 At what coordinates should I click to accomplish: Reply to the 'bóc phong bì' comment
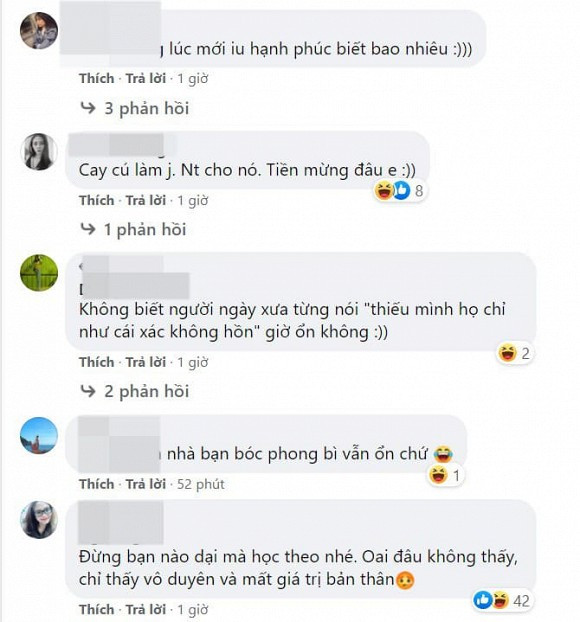[146, 484]
